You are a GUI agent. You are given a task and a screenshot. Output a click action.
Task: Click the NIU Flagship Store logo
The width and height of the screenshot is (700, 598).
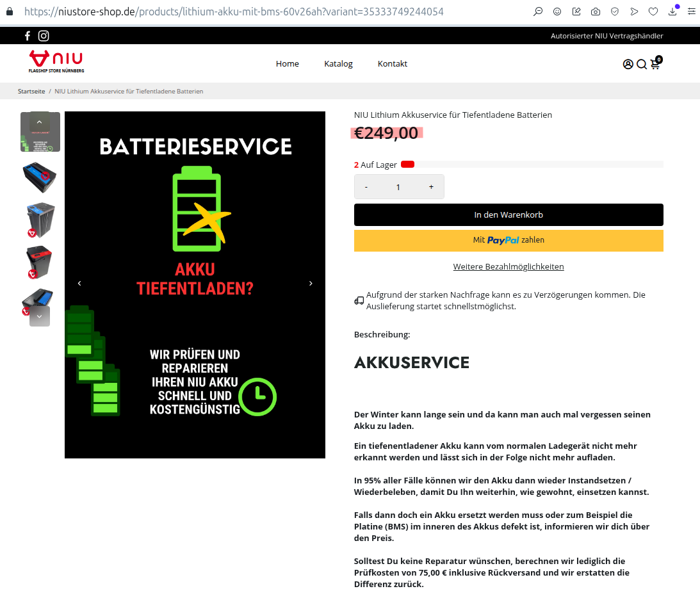tap(56, 61)
